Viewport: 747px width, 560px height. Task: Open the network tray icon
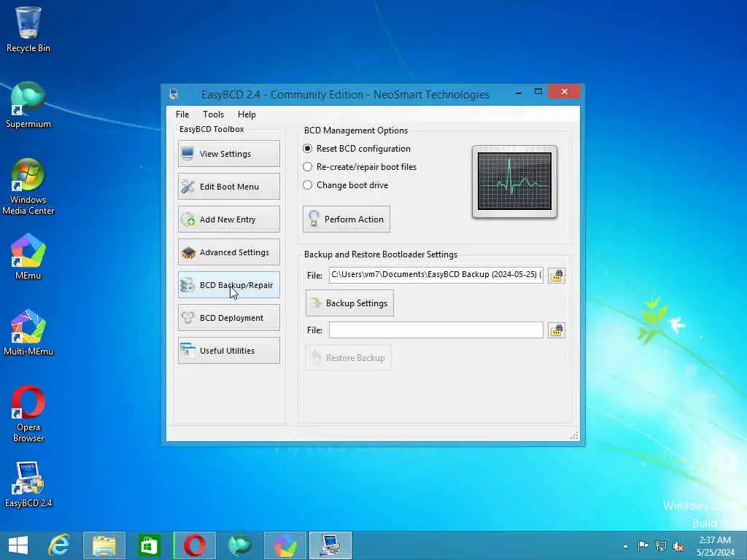coord(661,545)
